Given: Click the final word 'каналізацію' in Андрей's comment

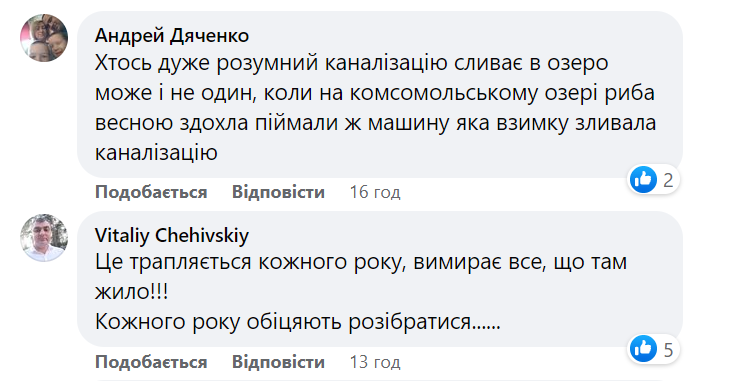Looking at the screenshot, I should pyautogui.click(x=156, y=152).
